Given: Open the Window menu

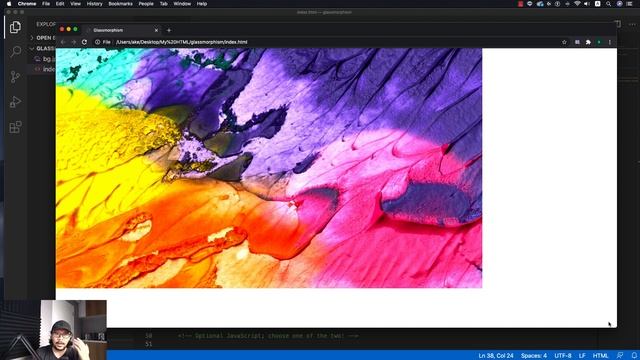Looking at the screenshot, I should point(182,4).
